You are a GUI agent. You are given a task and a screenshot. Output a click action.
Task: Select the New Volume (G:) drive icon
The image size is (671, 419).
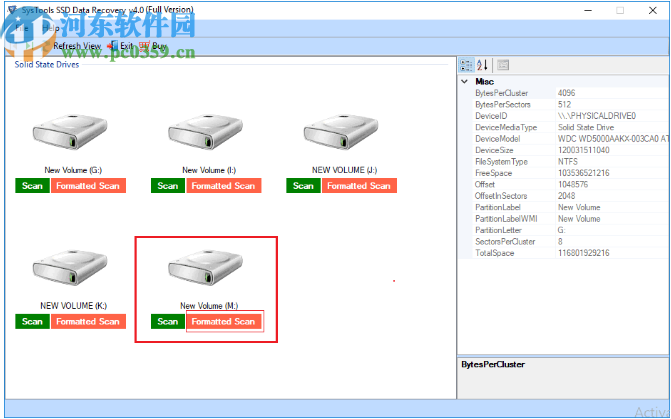coord(70,131)
